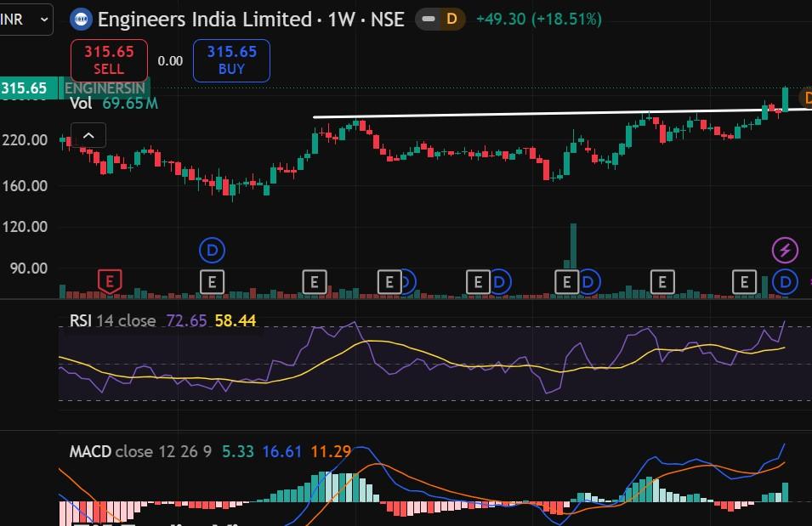Click the ENGINERSIN price line label
The width and height of the screenshot is (812, 526).
(x=105, y=88)
